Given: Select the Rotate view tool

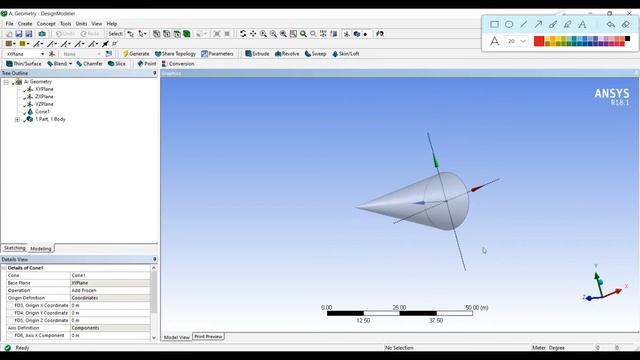Looking at the screenshot, I should [243, 34].
